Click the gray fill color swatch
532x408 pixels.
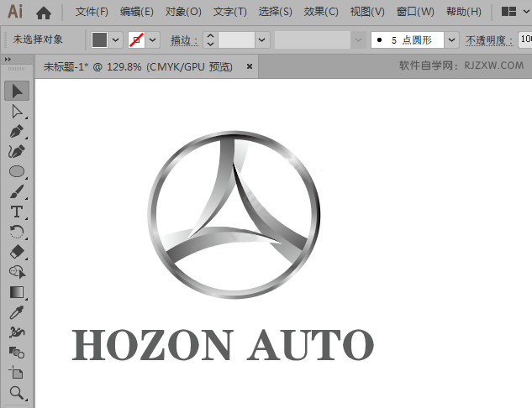pos(99,40)
